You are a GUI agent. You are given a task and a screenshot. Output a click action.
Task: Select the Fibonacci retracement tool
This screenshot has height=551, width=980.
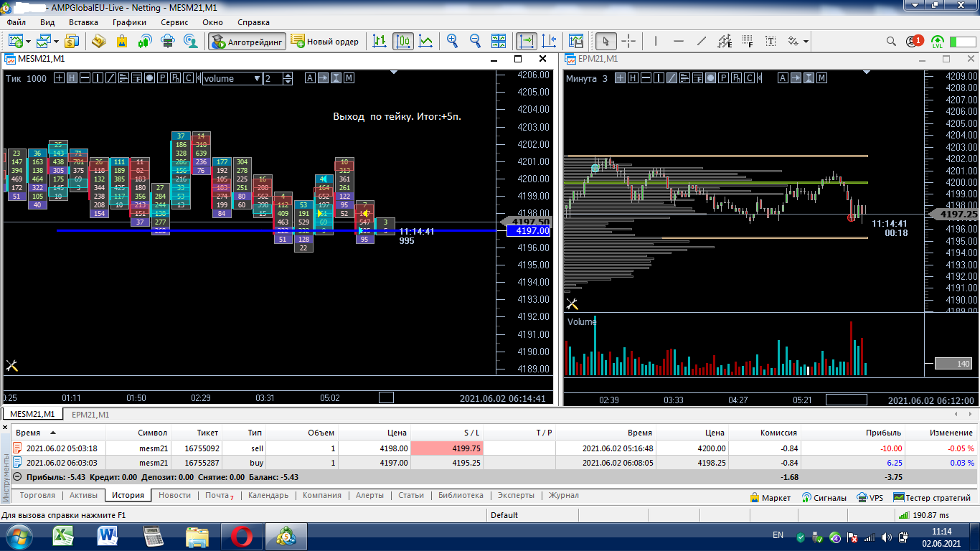point(748,41)
